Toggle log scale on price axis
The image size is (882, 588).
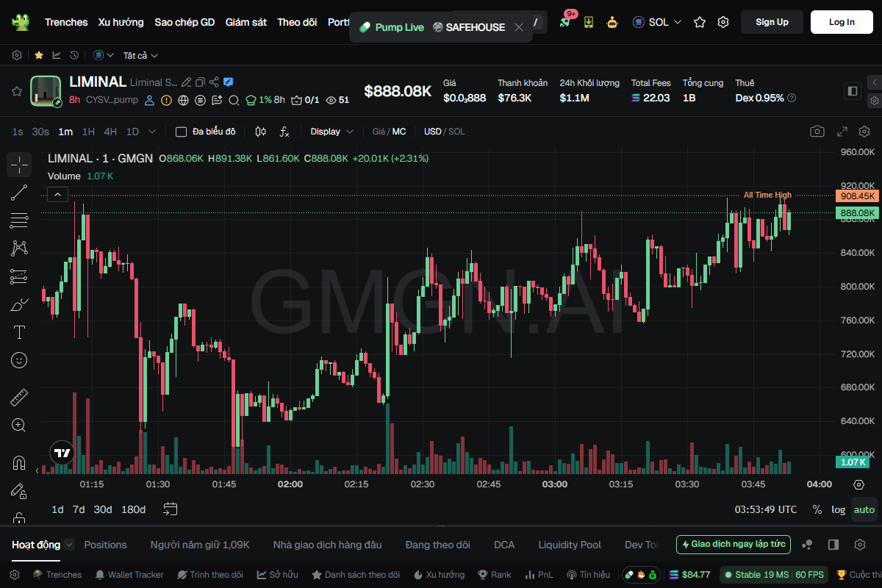pyautogui.click(x=838, y=509)
